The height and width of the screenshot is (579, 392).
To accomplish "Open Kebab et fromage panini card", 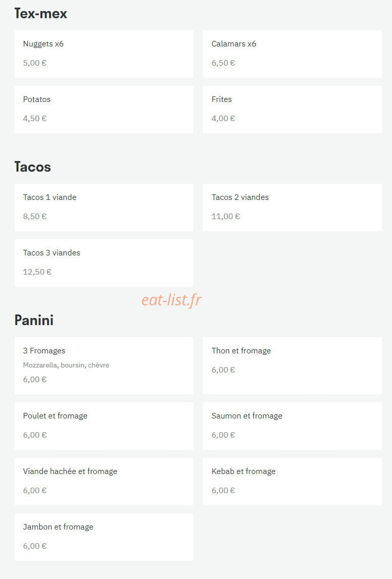I will 292,482.
